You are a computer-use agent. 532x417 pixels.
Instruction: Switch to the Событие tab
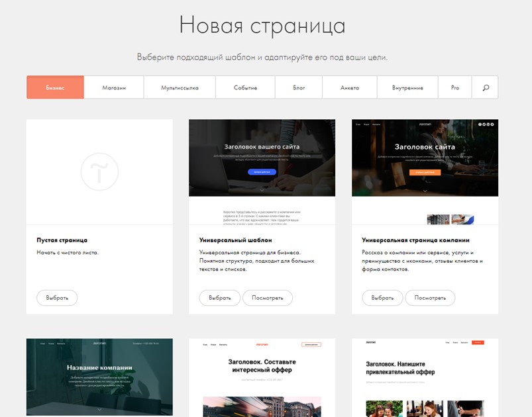(245, 87)
